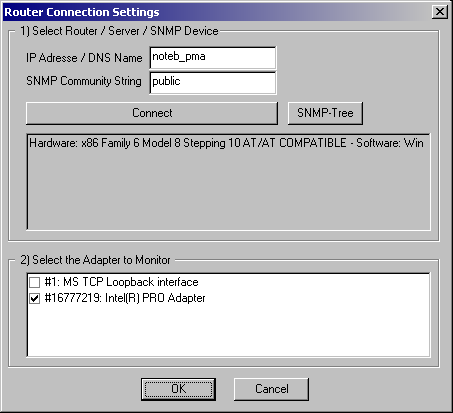Click the IP Adresse / DNS Name input field
The image size is (453, 413).
pyautogui.click(x=213, y=58)
